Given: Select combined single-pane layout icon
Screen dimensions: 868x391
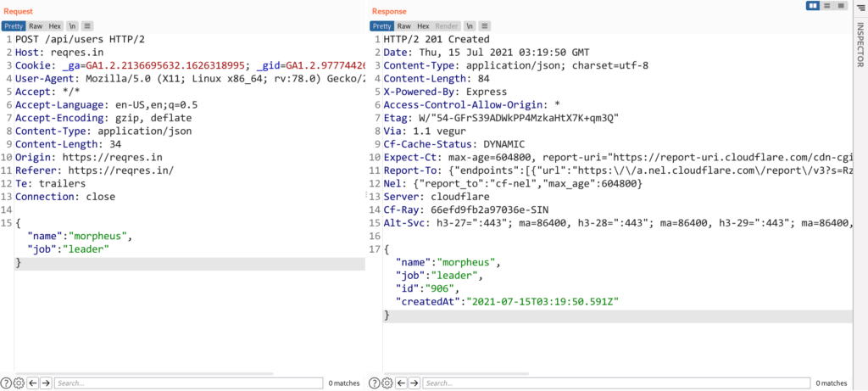Looking at the screenshot, I should tap(842, 6).
